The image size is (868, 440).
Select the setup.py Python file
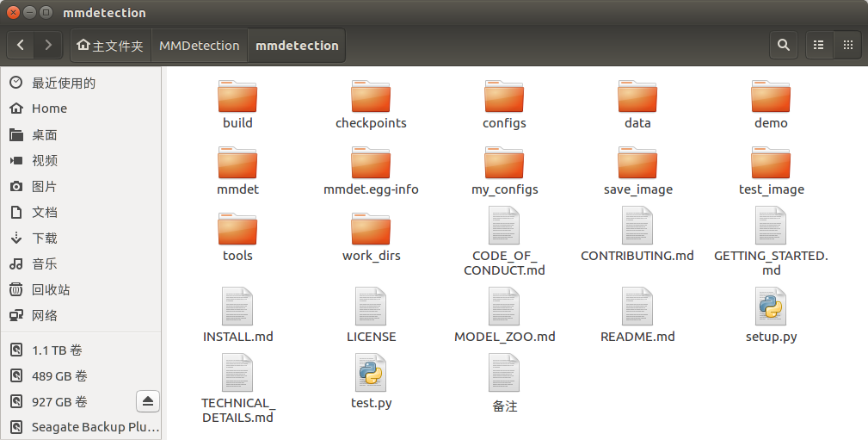(x=771, y=315)
